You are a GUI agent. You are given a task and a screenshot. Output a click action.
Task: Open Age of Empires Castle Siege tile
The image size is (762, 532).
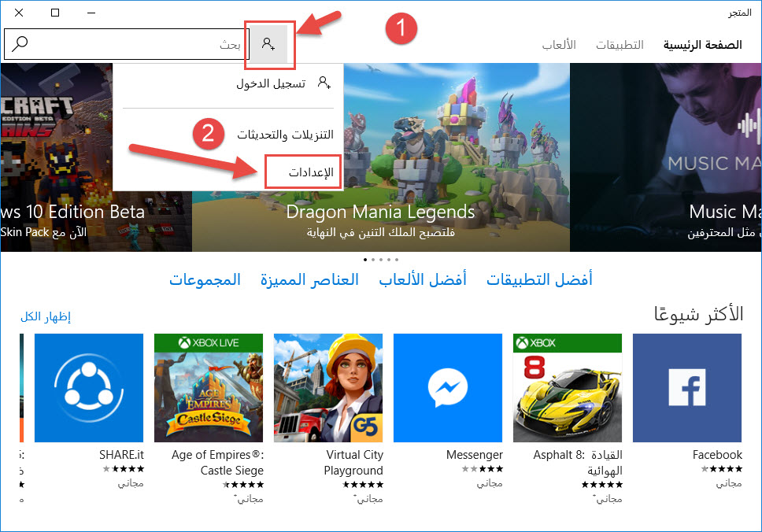[209, 388]
